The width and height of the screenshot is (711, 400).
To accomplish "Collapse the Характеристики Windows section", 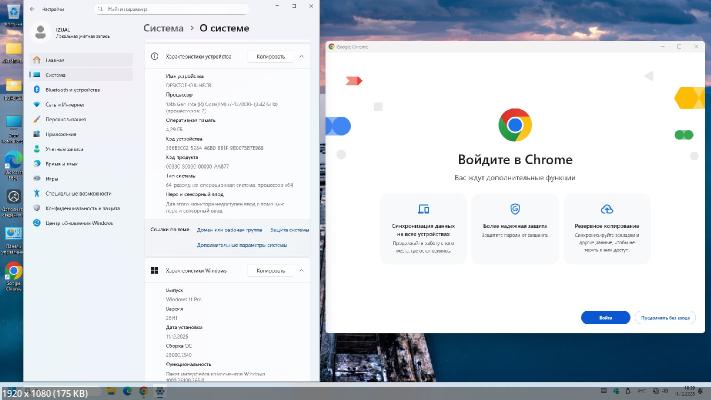I will [x=301, y=271].
